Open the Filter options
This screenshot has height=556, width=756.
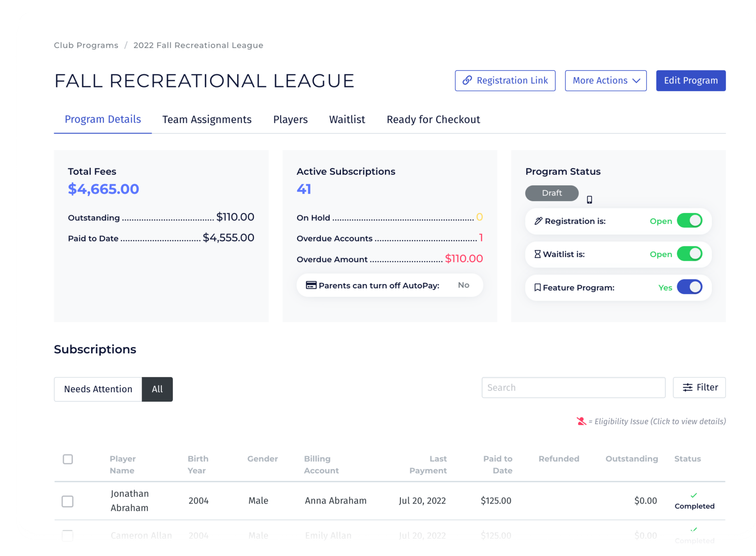click(699, 388)
